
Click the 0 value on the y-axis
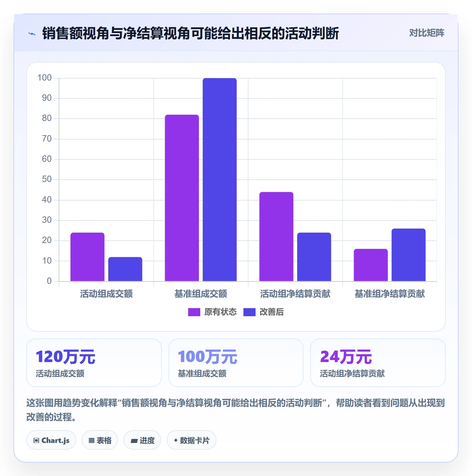pos(49,281)
